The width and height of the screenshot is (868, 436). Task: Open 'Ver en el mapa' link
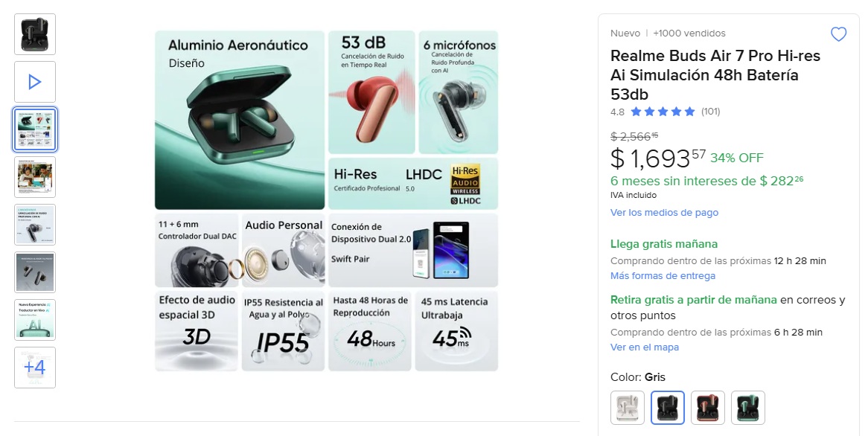click(645, 347)
